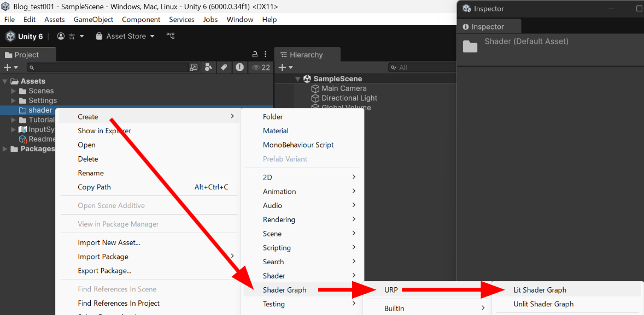Open the Edit menu
This screenshot has height=315, width=644.
30,19
